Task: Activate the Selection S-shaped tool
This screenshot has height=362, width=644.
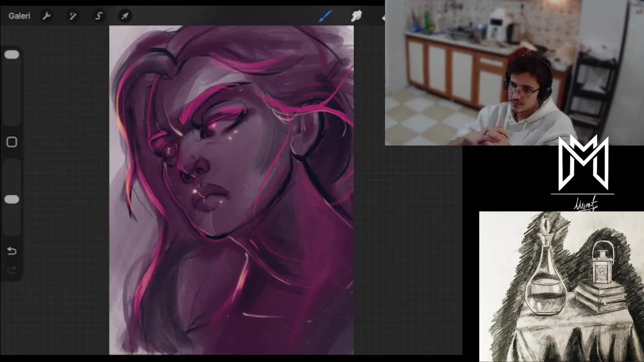Action: pyautogui.click(x=99, y=16)
